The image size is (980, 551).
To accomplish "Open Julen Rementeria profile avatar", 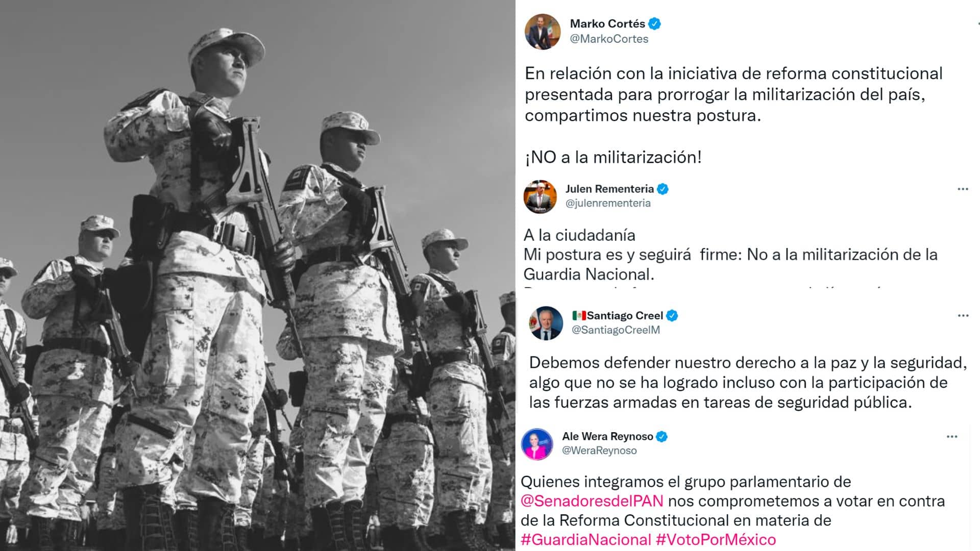I will (x=540, y=196).
